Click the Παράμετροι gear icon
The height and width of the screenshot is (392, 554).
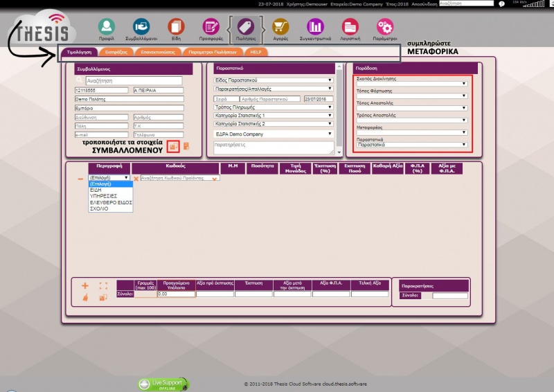(x=385, y=28)
